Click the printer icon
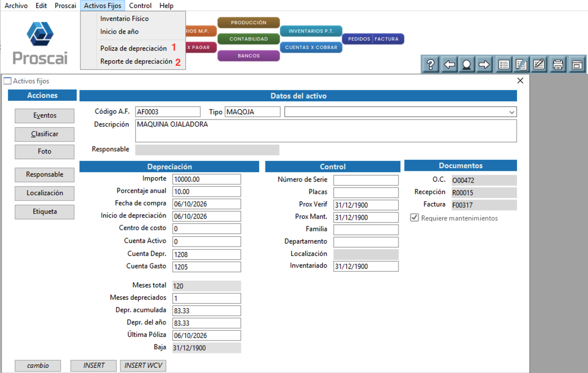The width and height of the screenshot is (588, 373). click(558, 64)
